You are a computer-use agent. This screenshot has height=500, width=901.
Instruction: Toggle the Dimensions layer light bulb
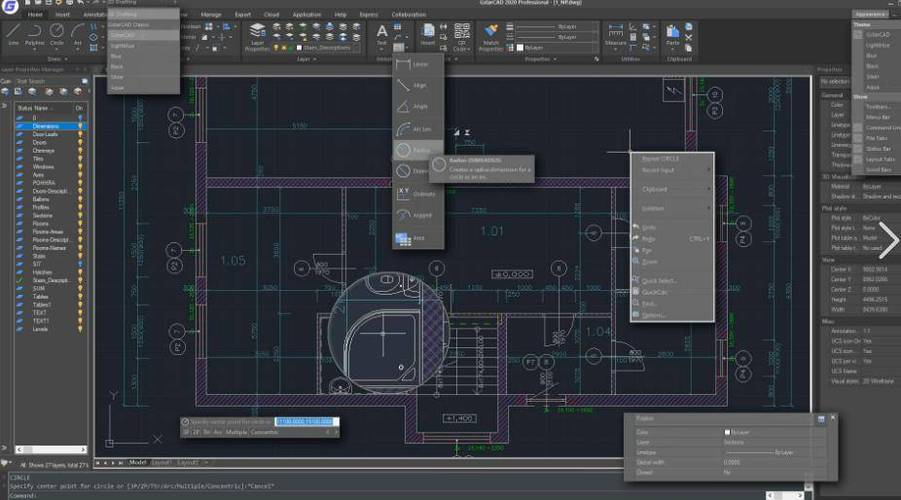tap(80, 127)
